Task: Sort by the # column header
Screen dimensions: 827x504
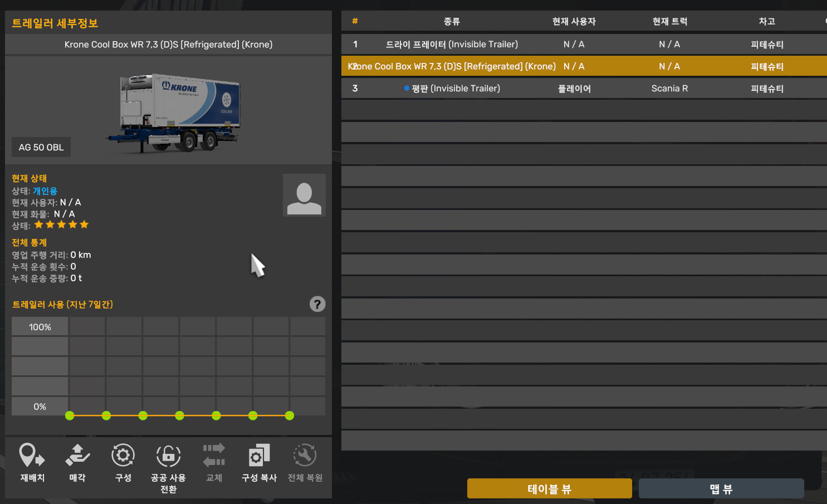Action: pyautogui.click(x=355, y=21)
